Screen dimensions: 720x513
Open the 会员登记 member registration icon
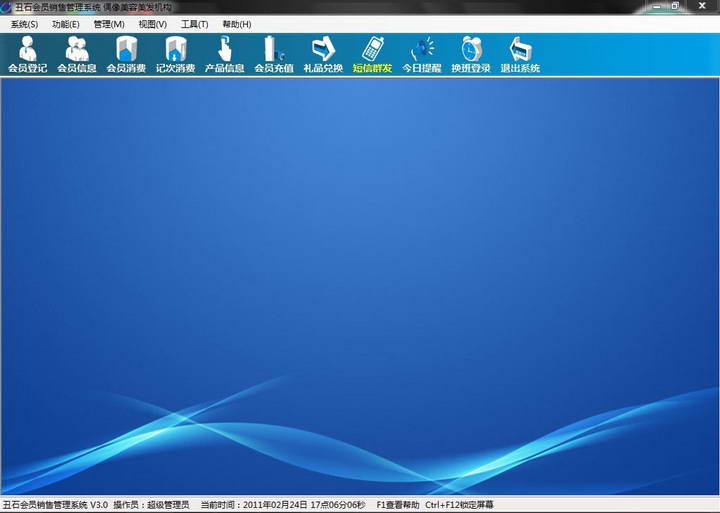click(x=28, y=54)
